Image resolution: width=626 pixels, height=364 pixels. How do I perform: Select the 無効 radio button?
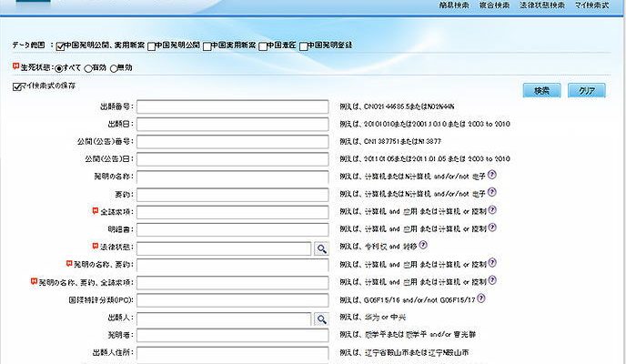114,67
